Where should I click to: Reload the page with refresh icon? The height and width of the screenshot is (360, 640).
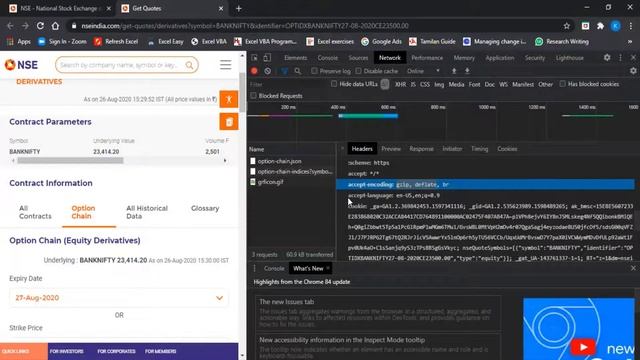pos(40,26)
